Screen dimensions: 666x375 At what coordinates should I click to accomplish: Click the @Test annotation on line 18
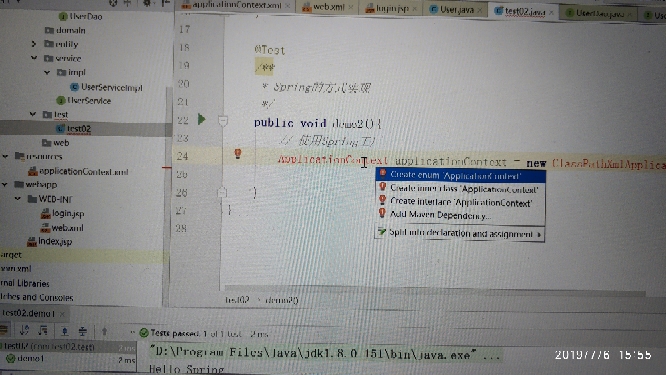tap(270, 50)
